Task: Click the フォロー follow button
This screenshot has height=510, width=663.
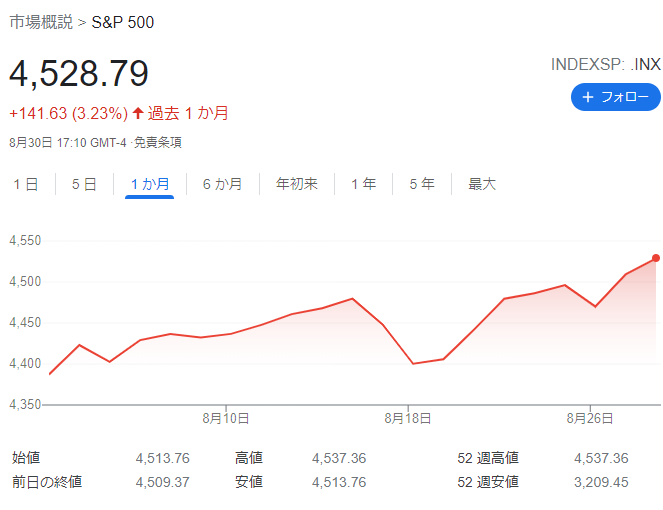Action: click(x=616, y=97)
